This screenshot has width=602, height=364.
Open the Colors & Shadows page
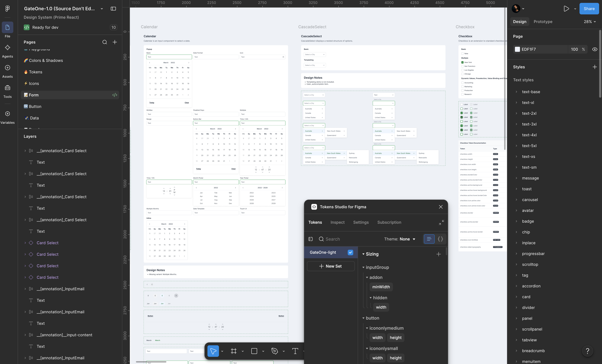(70, 61)
